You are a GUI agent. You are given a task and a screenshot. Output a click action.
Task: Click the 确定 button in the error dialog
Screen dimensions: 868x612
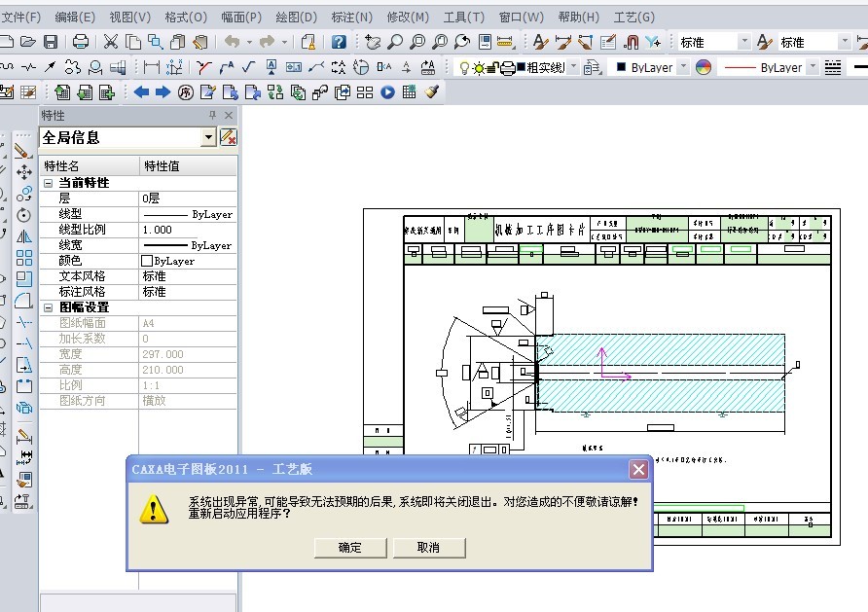349,548
